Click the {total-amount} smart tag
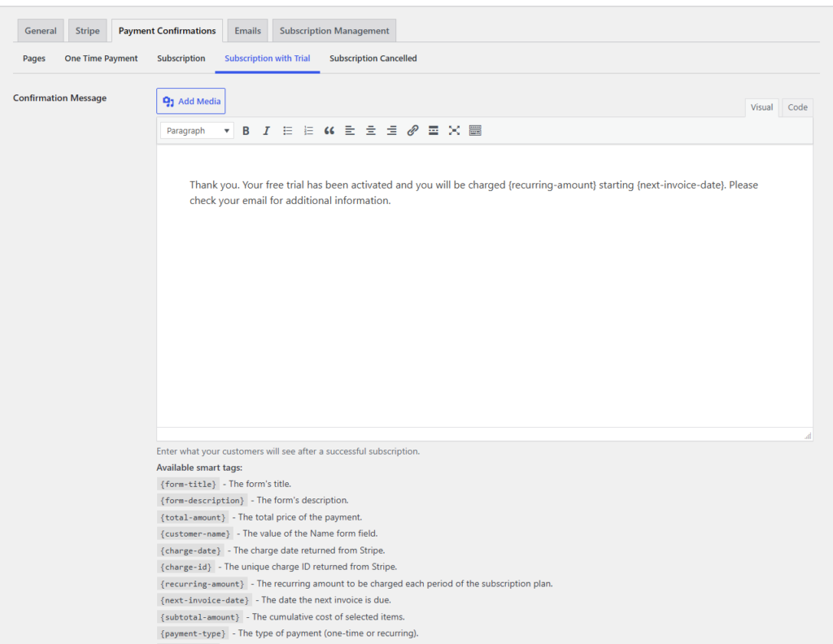This screenshot has height=644, width=833. pyautogui.click(x=193, y=517)
